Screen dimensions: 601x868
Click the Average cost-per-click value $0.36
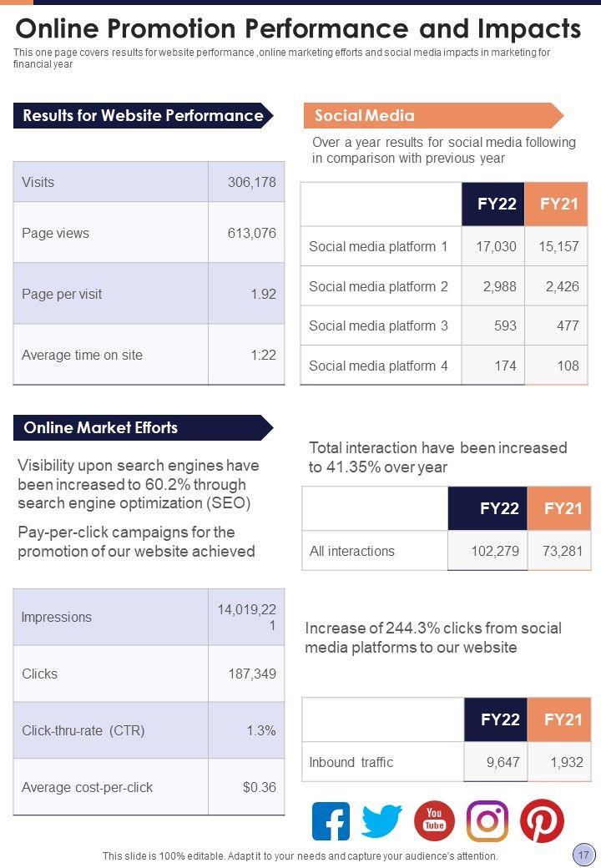pos(260,787)
